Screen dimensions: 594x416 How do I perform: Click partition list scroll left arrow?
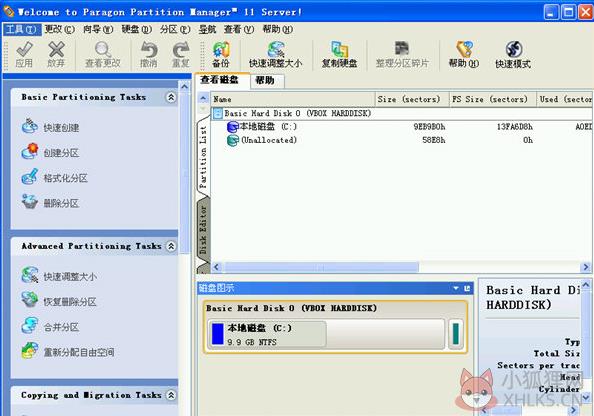pos(217,267)
